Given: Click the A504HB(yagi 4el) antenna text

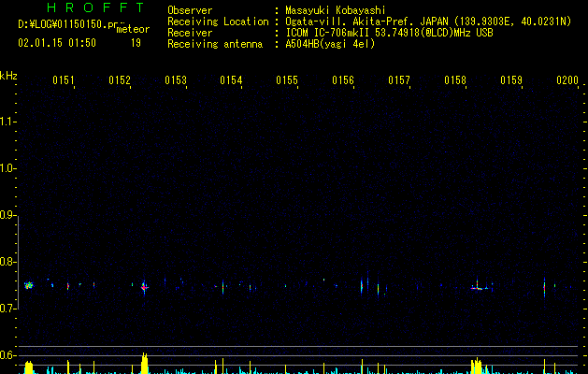Looking at the screenshot, I should (330, 44).
